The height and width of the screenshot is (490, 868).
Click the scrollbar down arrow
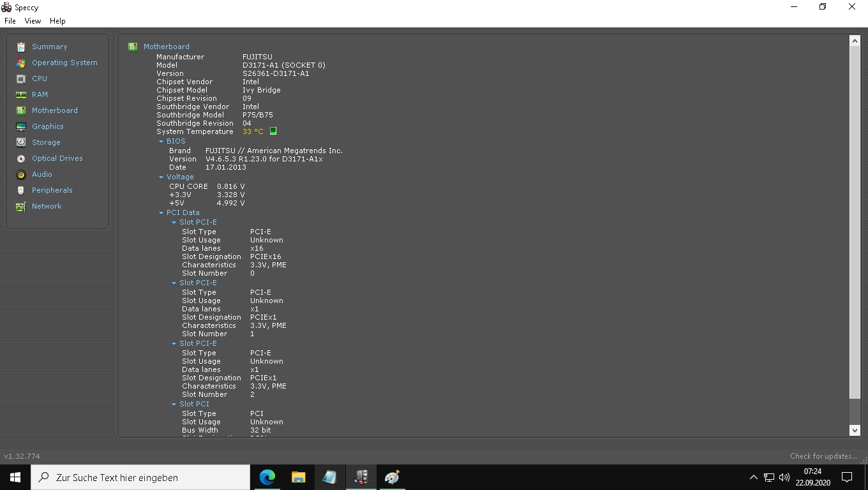855,431
